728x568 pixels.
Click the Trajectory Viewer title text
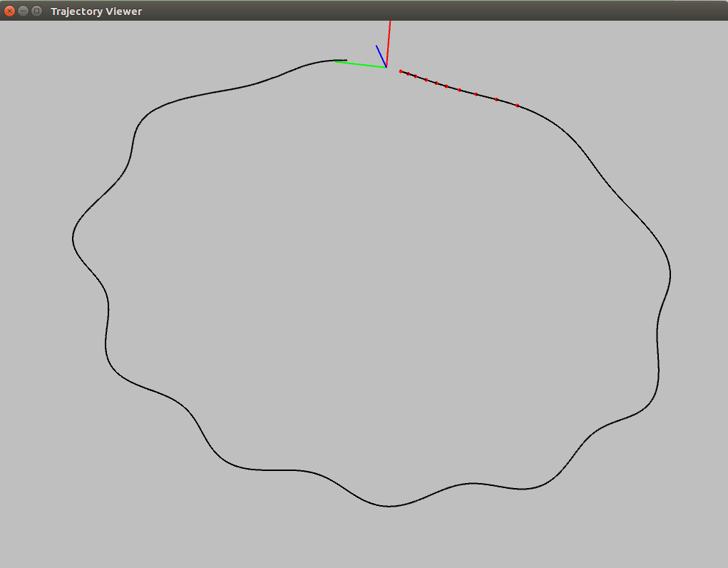pyautogui.click(x=96, y=11)
